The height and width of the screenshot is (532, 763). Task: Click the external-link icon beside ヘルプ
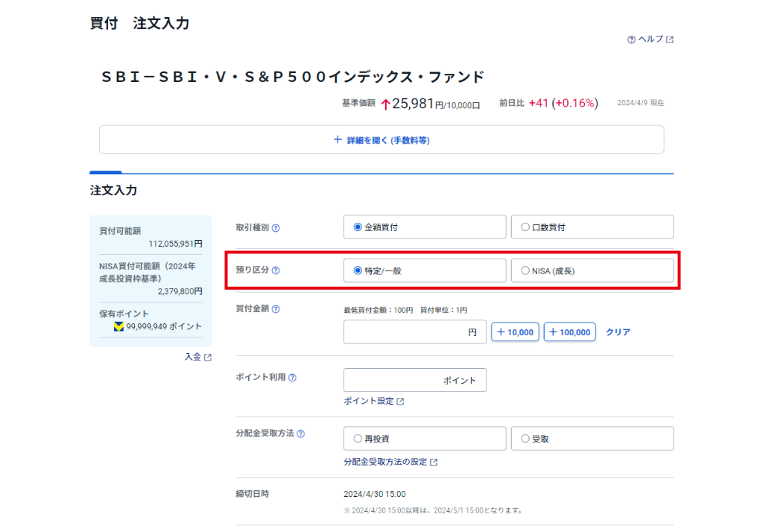(x=670, y=39)
